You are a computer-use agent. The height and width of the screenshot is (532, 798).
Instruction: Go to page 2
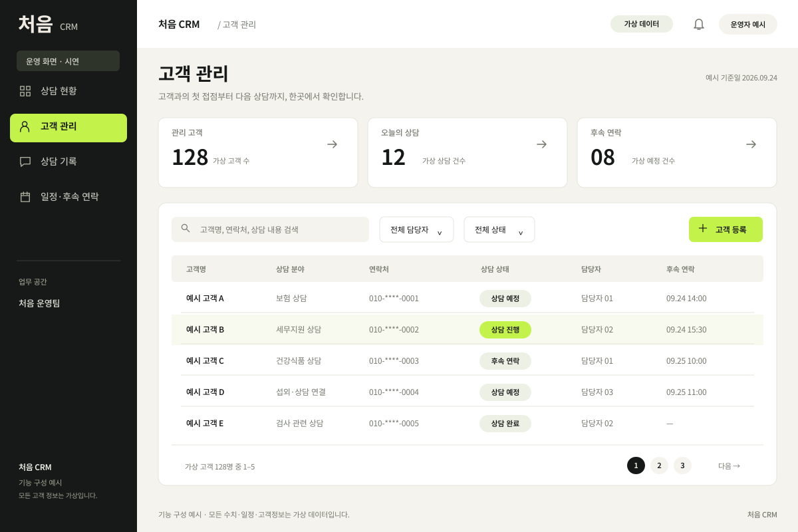(659, 465)
